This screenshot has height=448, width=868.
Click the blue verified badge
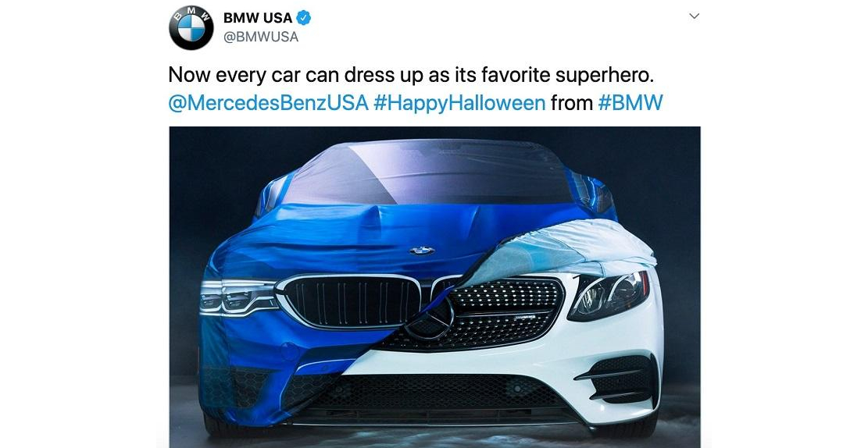[x=304, y=18]
